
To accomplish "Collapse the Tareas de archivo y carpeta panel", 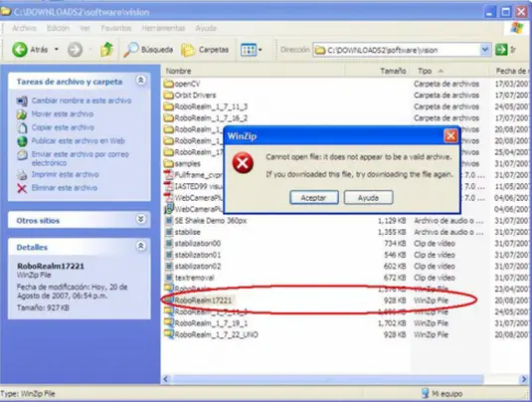I will coord(141,81).
